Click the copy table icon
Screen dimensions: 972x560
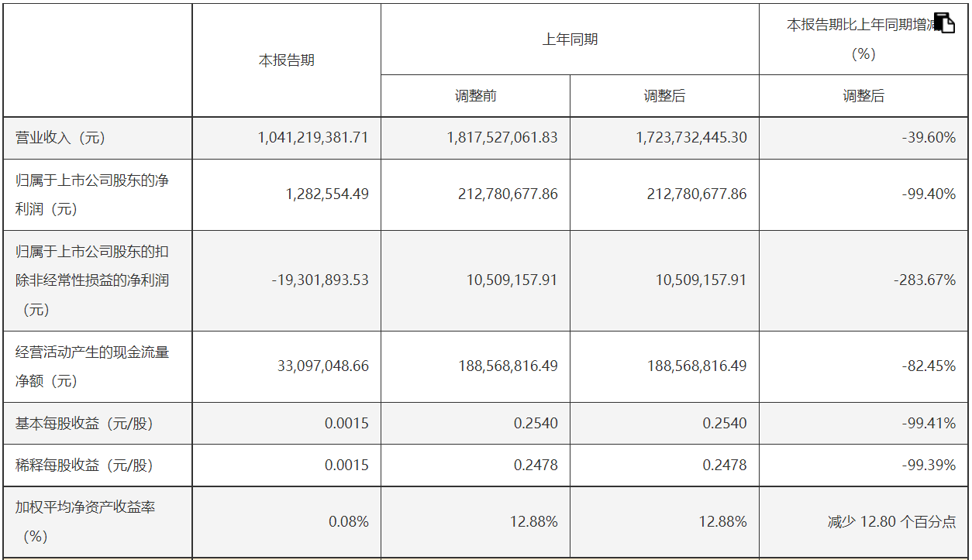[x=944, y=23]
